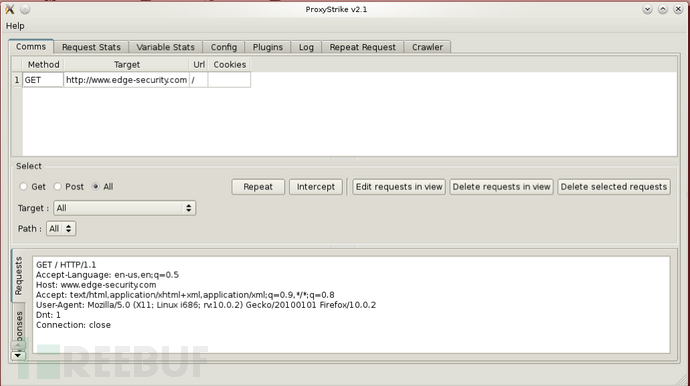This screenshot has height=386, width=690.
Task: Close the ProxyStrike window
Action: [678, 9]
